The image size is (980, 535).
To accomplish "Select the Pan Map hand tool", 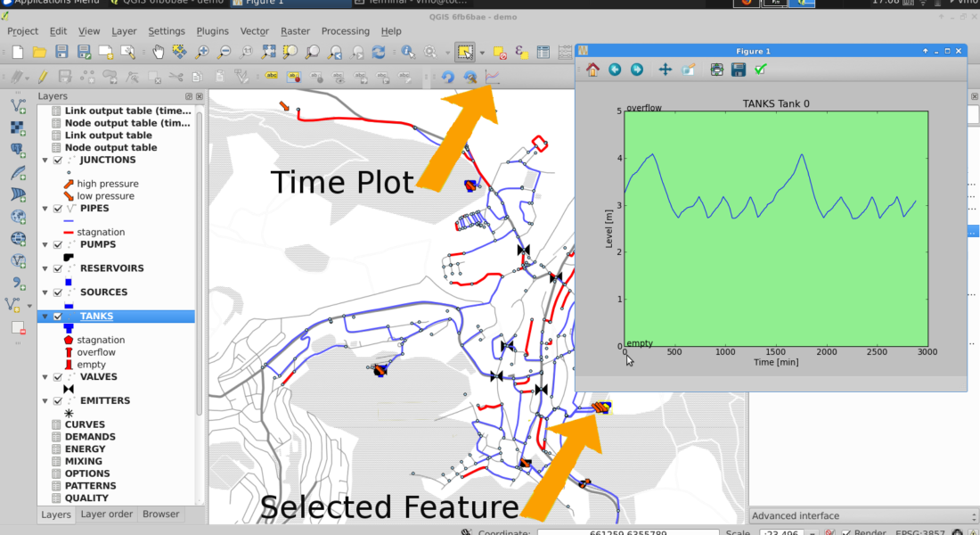I will 158,53.
